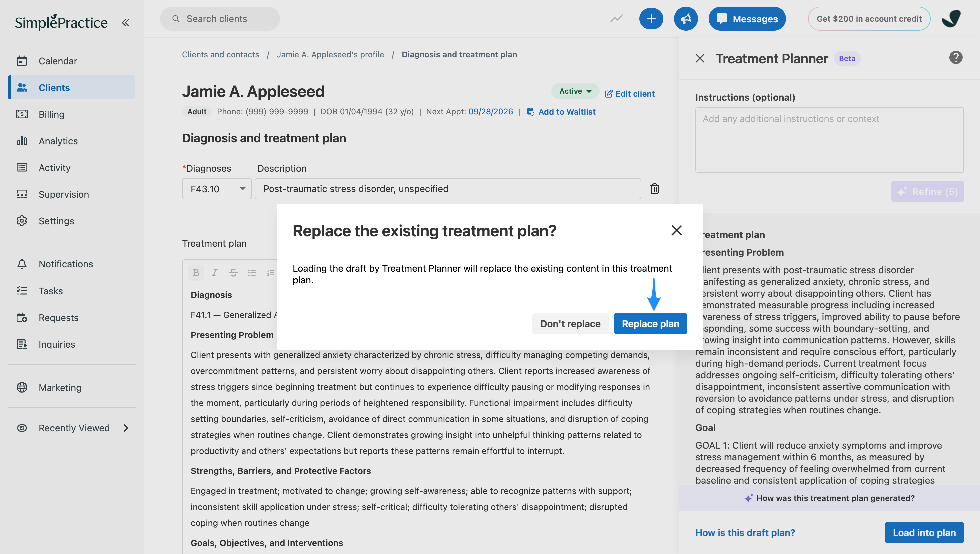Click the analytics trend line icon
980x554 pixels.
click(x=616, y=18)
